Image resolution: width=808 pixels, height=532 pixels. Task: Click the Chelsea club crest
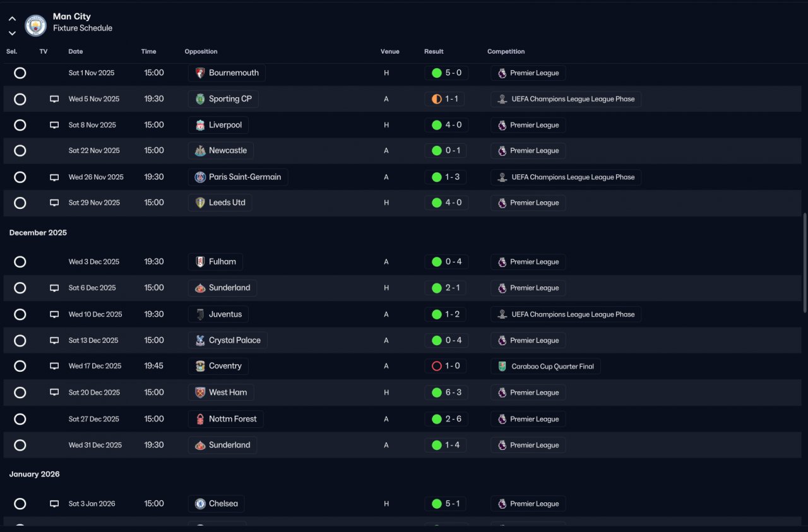(x=200, y=504)
